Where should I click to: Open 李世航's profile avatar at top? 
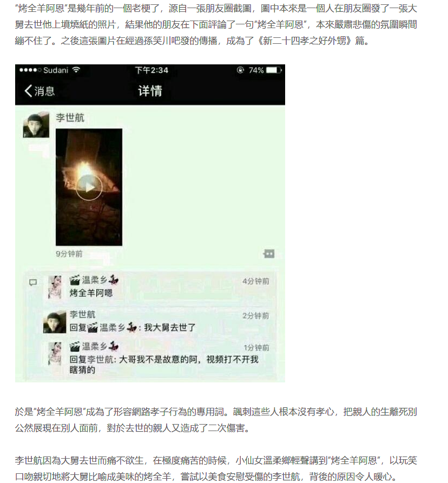pos(36,124)
